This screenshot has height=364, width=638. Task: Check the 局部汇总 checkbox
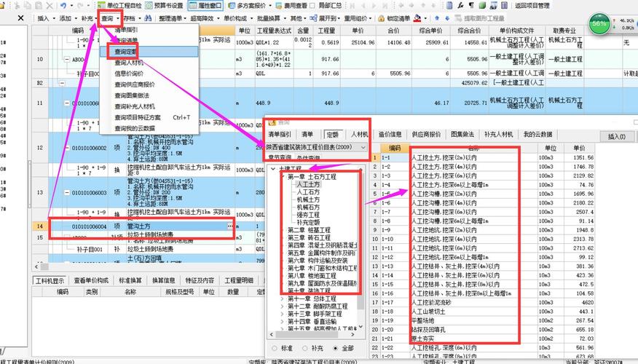[x=312, y=5]
